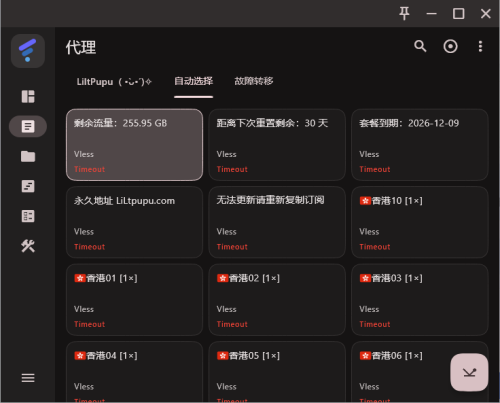500x403 pixels.
Task: Open the requests sidebar icon
Action: click(x=28, y=186)
